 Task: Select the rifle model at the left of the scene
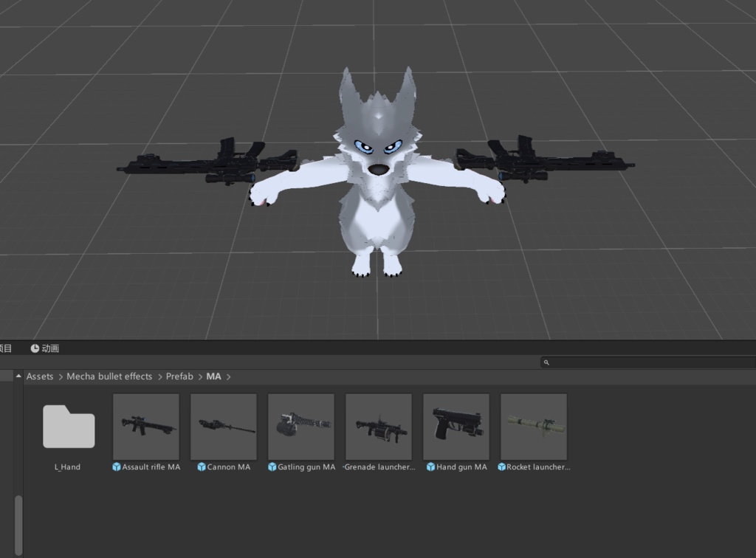click(207, 162)
